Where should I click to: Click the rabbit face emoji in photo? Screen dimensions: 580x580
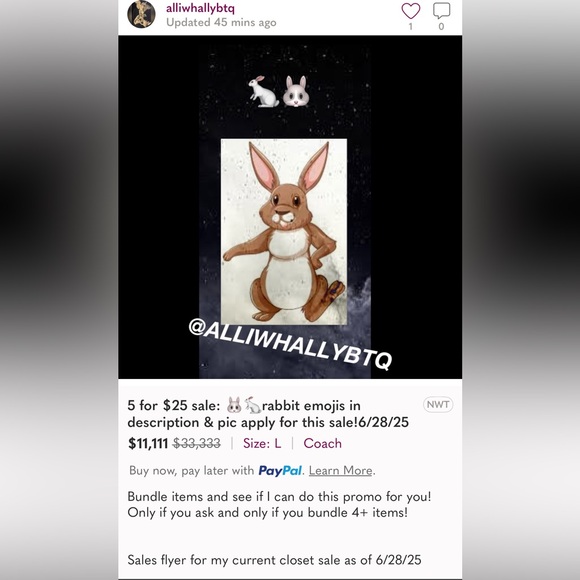296,91
